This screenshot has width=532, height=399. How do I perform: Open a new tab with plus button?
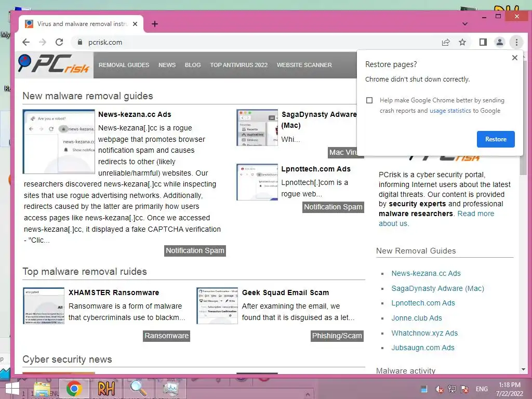point(155,24)
